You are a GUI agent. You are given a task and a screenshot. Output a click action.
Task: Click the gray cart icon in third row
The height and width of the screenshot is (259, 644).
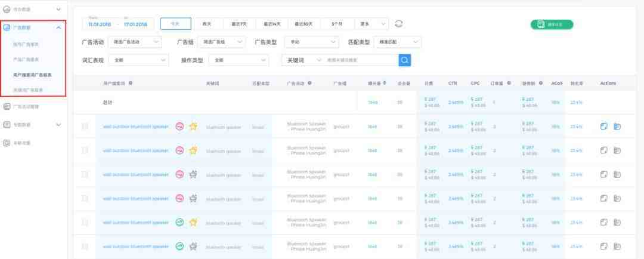pos(193,174)
